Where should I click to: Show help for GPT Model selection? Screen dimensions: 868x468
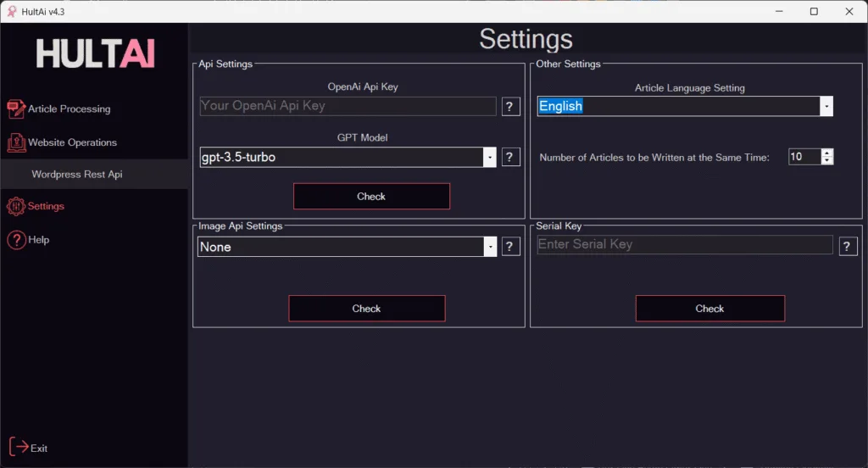(510, 158)
